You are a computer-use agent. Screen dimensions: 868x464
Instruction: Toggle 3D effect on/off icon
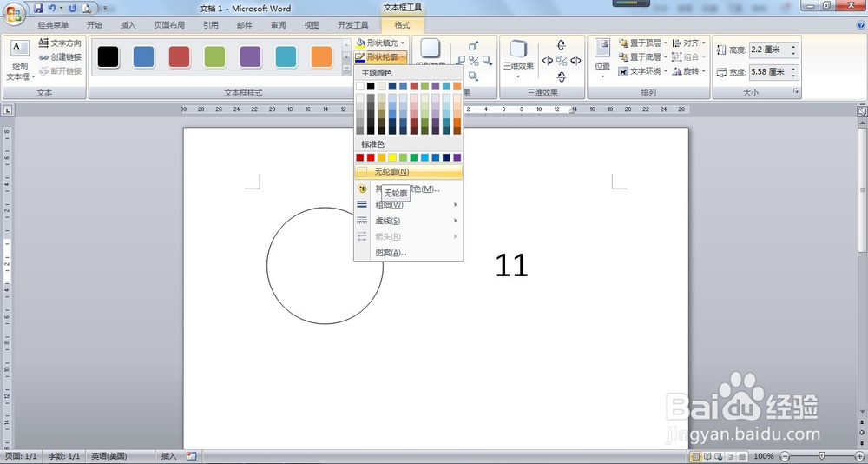(562, 61)
